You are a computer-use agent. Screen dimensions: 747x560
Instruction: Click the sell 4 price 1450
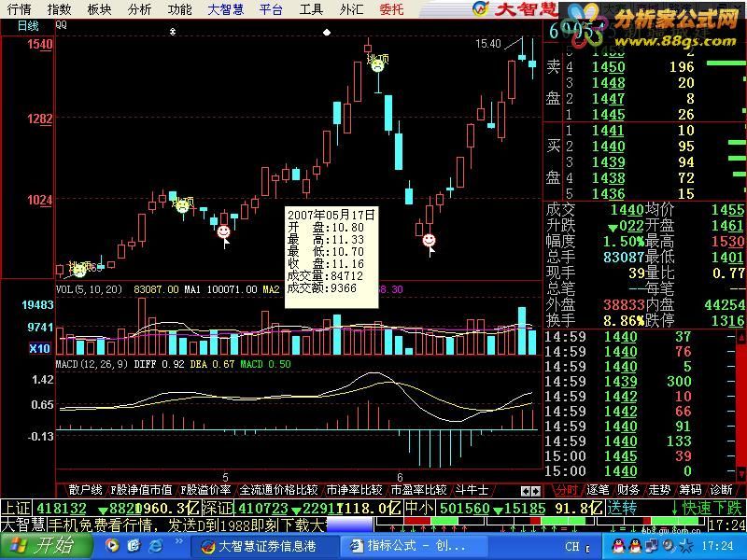[609, 66]
